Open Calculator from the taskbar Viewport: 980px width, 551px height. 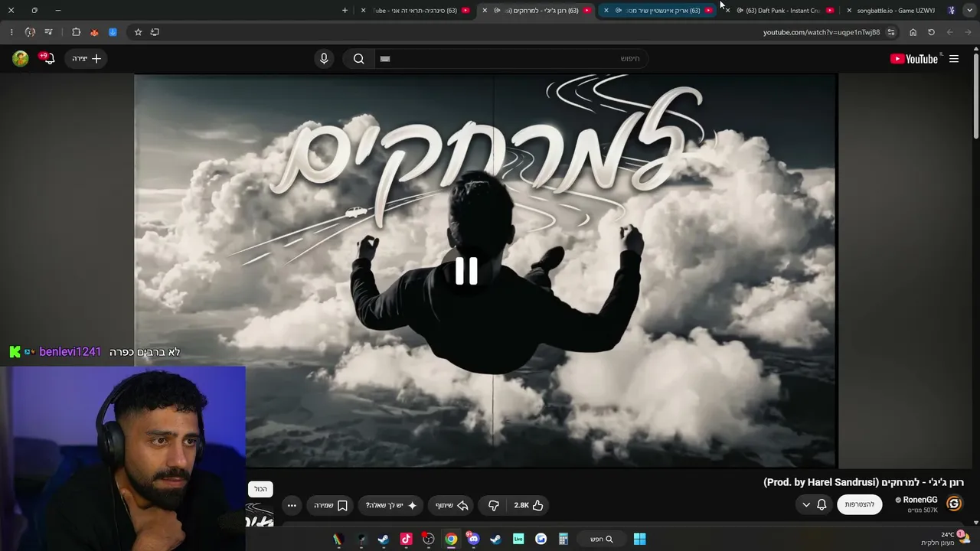(563, 539)
